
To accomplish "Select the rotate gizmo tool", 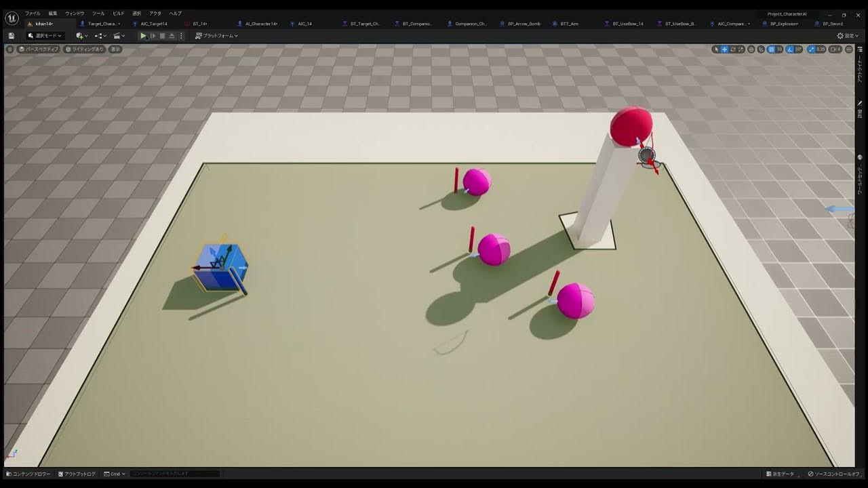I will coord(733,49).
